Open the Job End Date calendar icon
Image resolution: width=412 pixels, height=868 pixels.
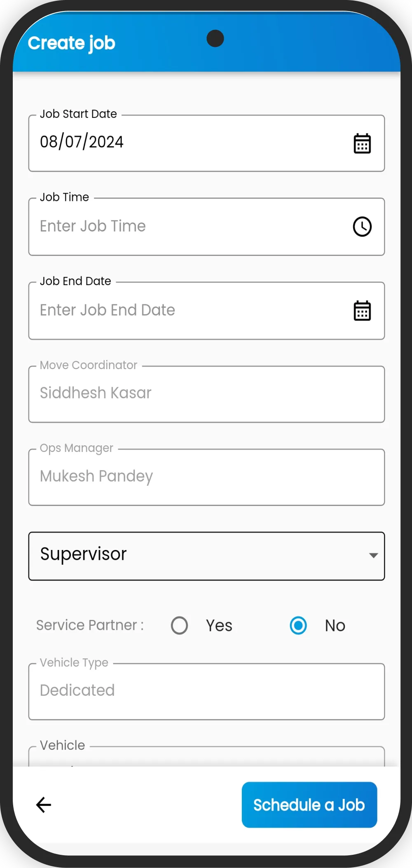362,311
